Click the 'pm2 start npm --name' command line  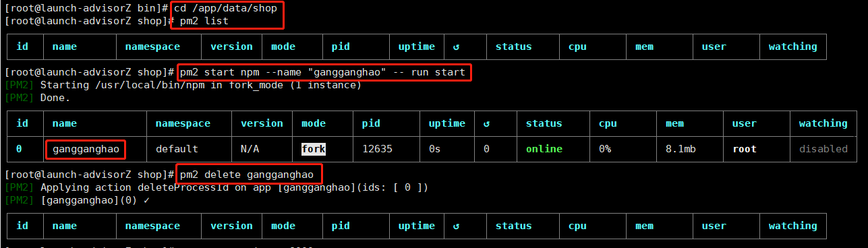click(x=322, y=72)
